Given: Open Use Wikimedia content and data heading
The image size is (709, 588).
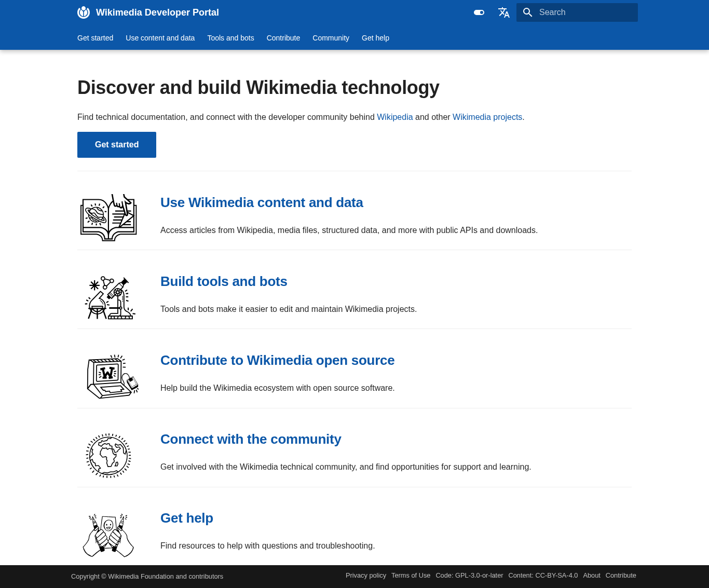Looking at the screenshot, I should pos(262,202).
